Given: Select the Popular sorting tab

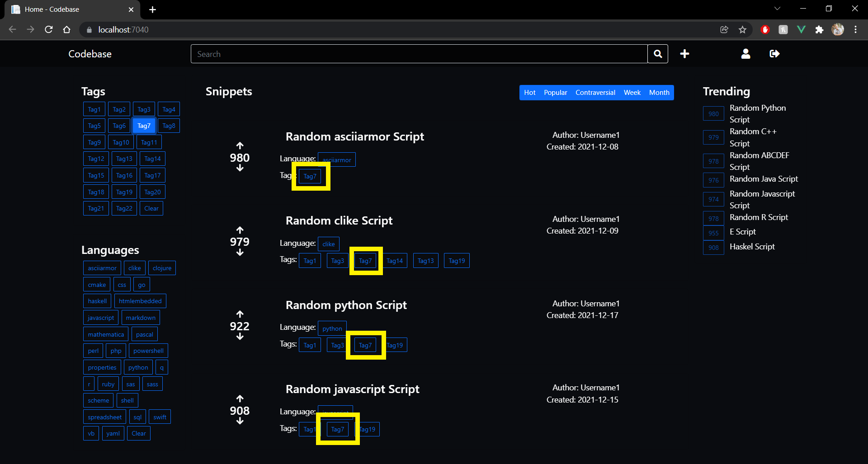Looking at the screenshot, I should coord(555,92).
